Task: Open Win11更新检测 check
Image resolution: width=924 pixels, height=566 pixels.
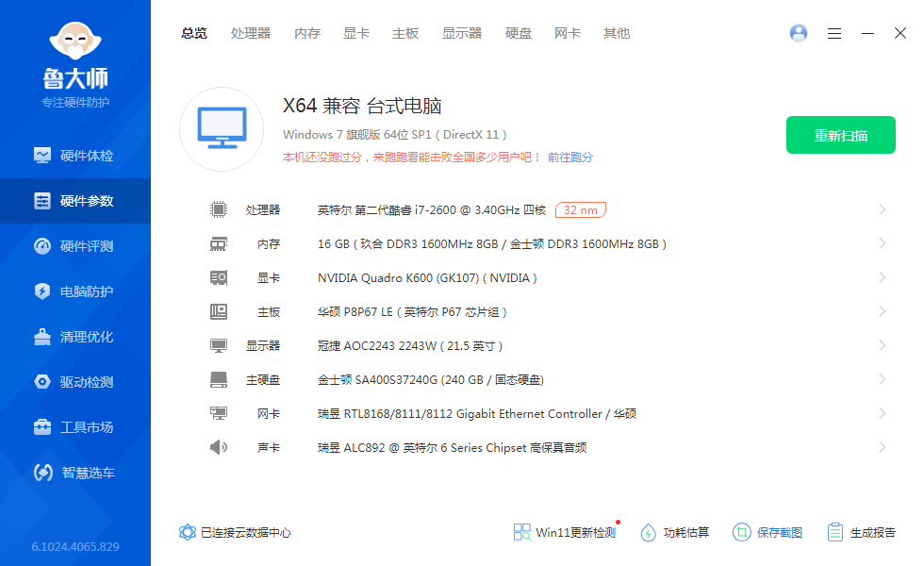Action: [565, 532]
